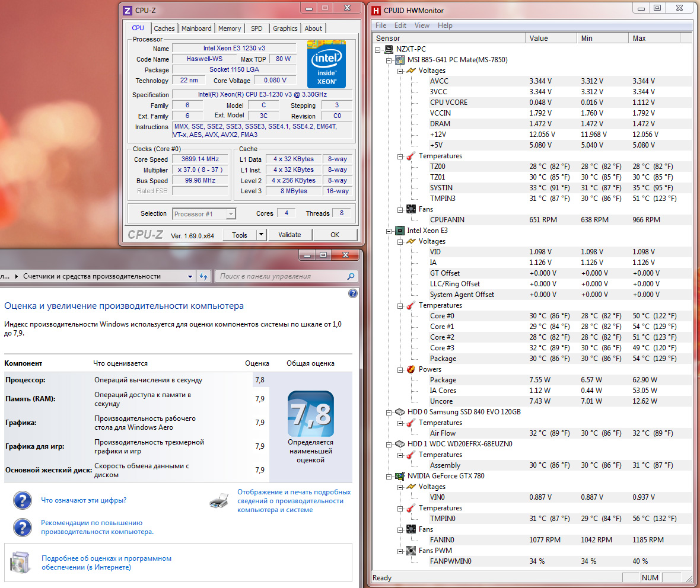Click the Intel Xeon E3 chip icon
Screen dimensions: 700x588
click(400, 231)
